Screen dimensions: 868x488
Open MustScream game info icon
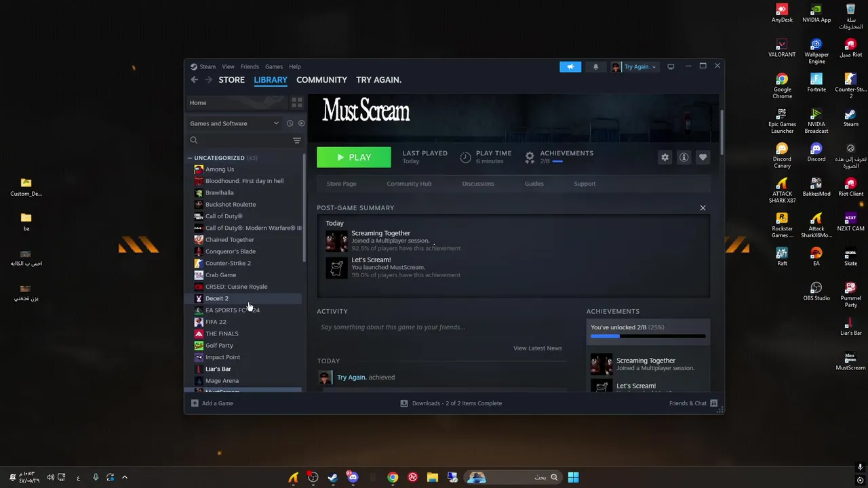[x=684, y=157]
